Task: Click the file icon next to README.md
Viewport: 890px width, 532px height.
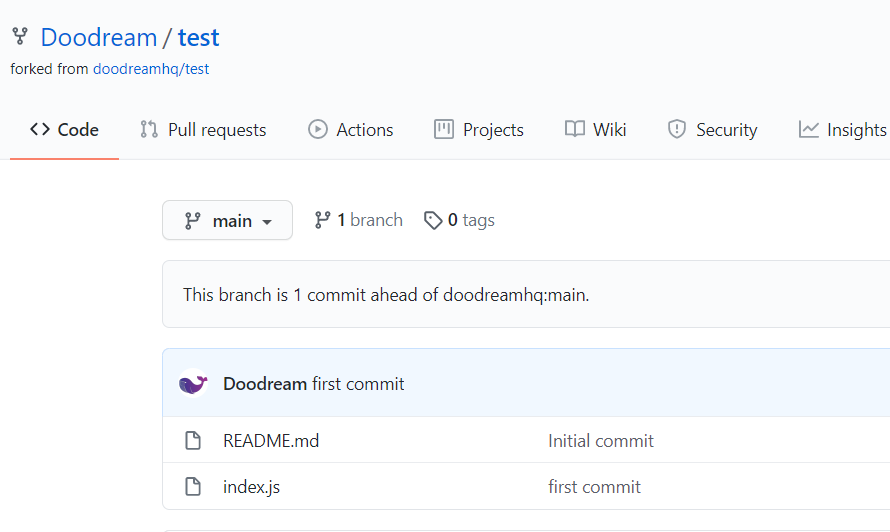Action: [193, 441]
